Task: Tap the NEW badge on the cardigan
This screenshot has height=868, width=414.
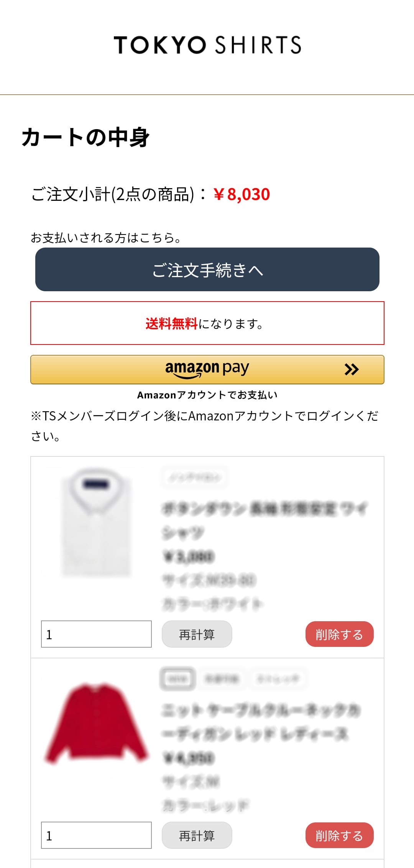Action: (x=178, y=679)
